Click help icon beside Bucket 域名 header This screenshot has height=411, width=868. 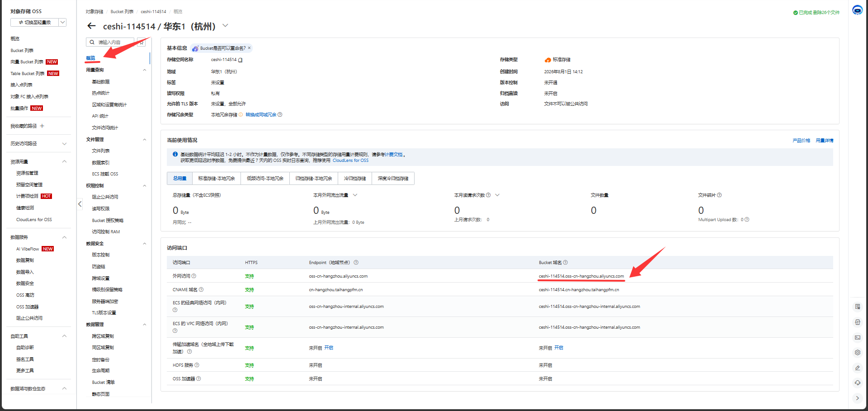[566, 263]
